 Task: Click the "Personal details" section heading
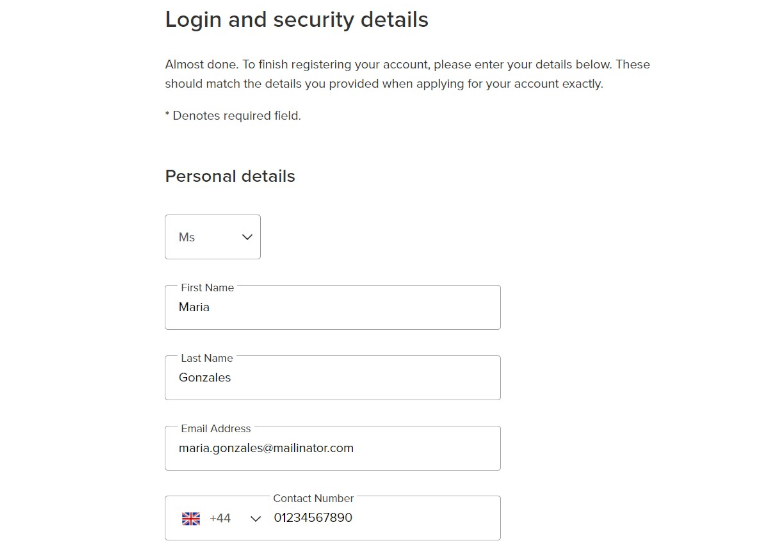click(230, 177)
